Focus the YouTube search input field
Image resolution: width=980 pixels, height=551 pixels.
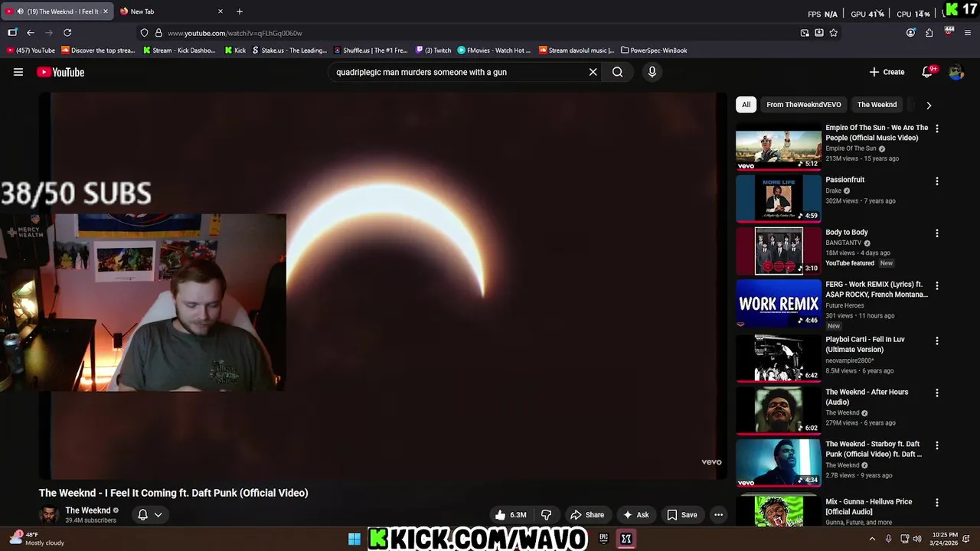point(459,72)
